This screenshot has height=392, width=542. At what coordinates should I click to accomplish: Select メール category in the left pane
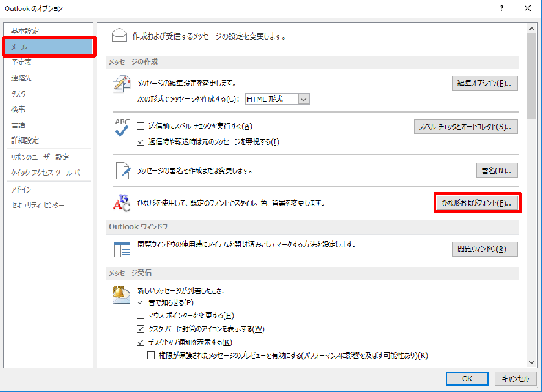click(x=49, y=47)
